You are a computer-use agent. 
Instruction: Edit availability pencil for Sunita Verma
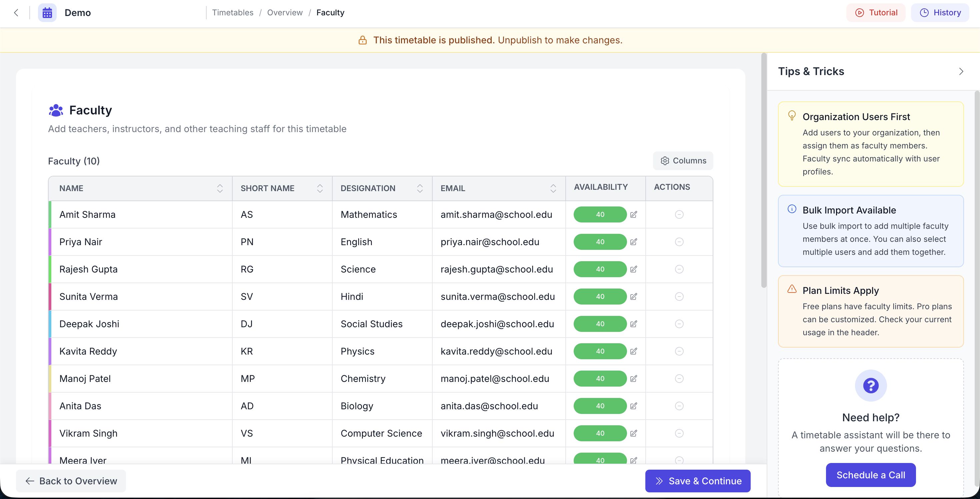pyautogui.click(x=633, y=297)
